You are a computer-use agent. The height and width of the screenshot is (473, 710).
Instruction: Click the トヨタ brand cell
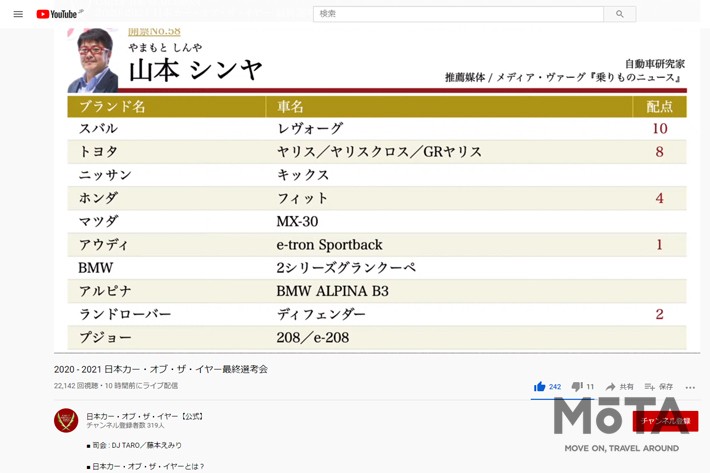tap(98, 152)
